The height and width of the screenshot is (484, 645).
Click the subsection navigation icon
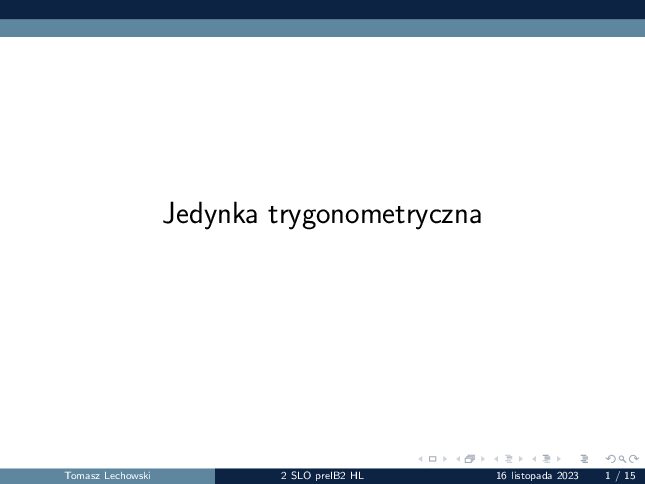(x=509, y=459)
